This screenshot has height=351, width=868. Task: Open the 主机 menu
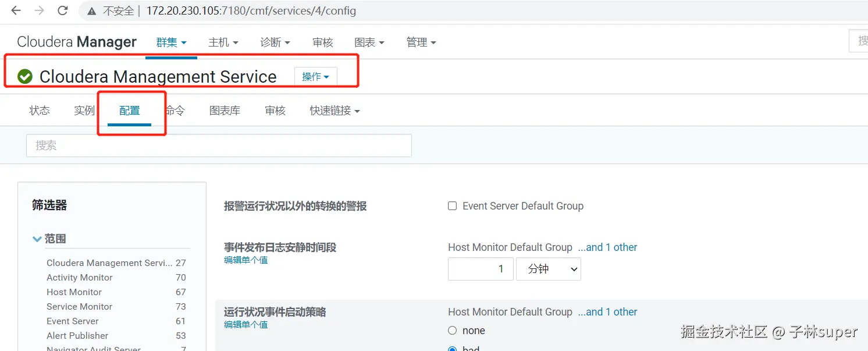pos(223,42)
